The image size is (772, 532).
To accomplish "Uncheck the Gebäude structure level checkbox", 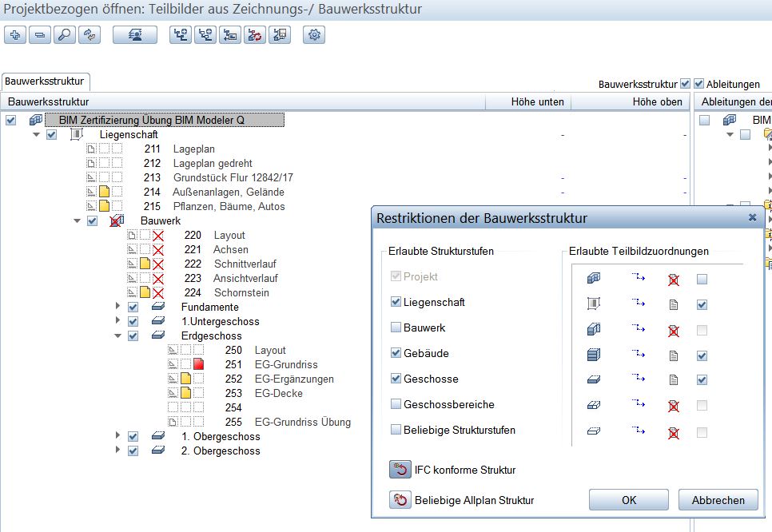I will coord(396,354).
